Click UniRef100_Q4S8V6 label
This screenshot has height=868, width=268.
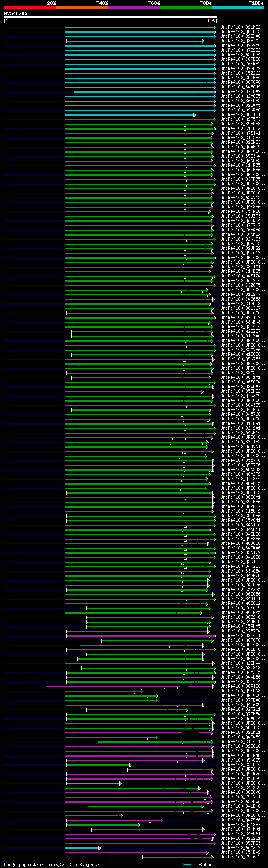[x=240, y=207]
